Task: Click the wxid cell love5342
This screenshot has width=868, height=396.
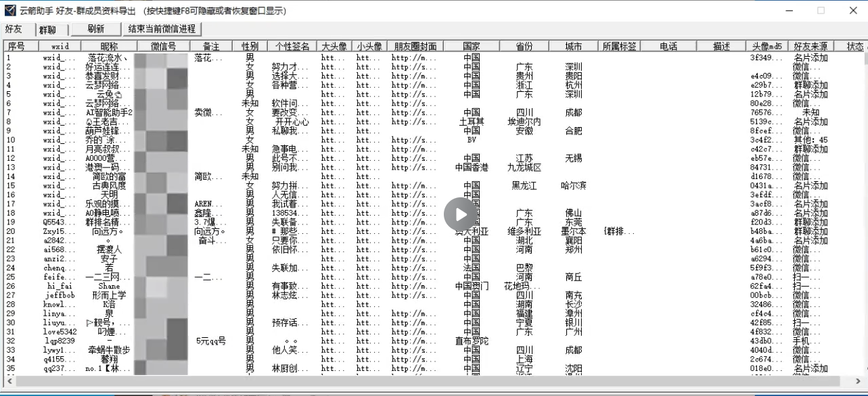Action: (60, 332)
